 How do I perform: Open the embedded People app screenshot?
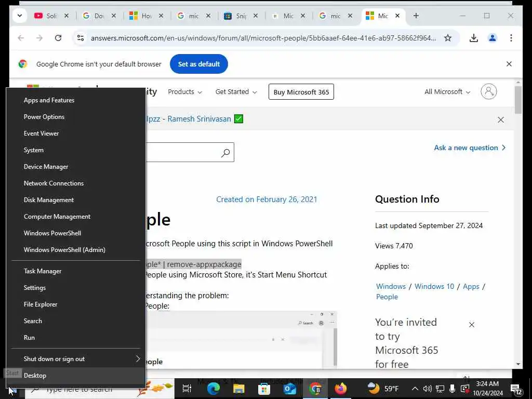(x=241, y=339)
